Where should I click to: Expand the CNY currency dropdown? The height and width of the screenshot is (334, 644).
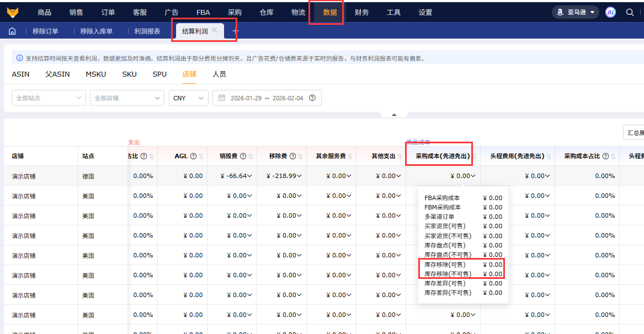[188, 98]
